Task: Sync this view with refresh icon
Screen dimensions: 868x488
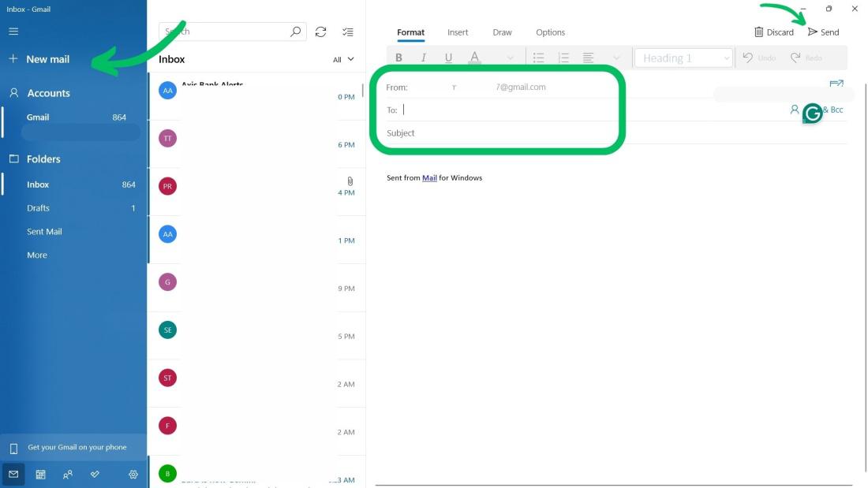Action: [x=320, y=32]
